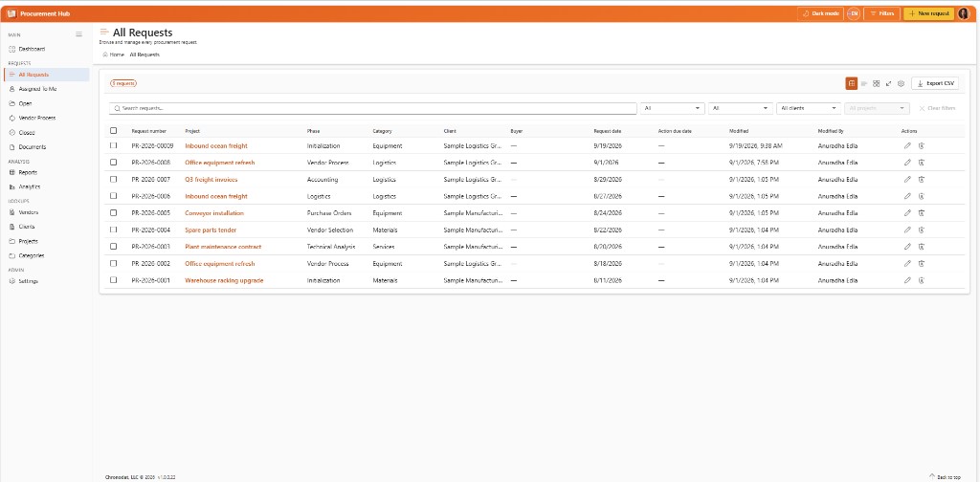Edit request PR-2026-0008 pencil icon

tap(907, 163)
